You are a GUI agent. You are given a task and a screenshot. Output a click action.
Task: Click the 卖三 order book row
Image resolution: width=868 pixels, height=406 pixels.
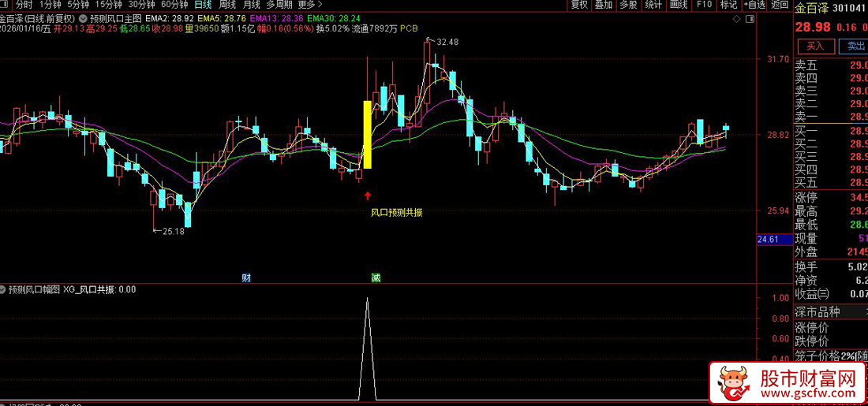(830, 91)
